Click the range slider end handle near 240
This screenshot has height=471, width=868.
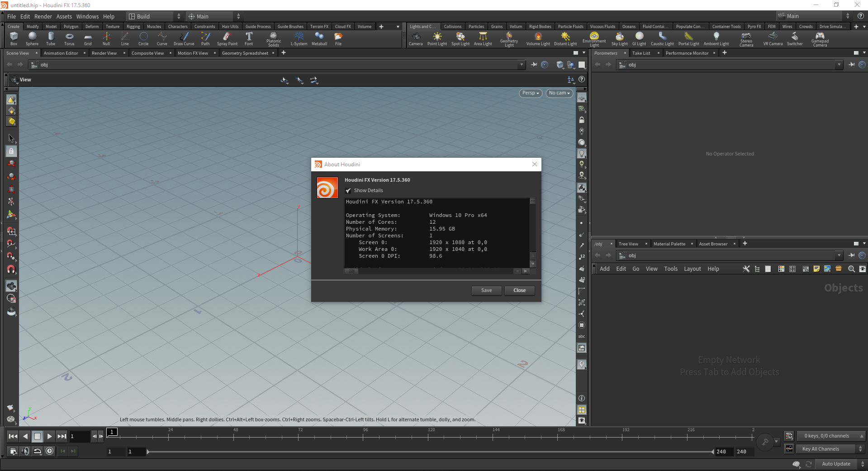click(713, 452)
